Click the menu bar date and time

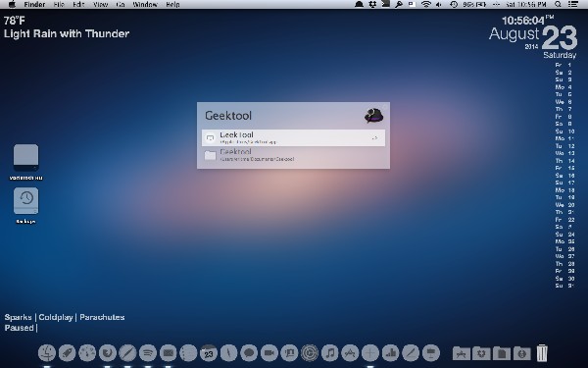coord(525,4)
